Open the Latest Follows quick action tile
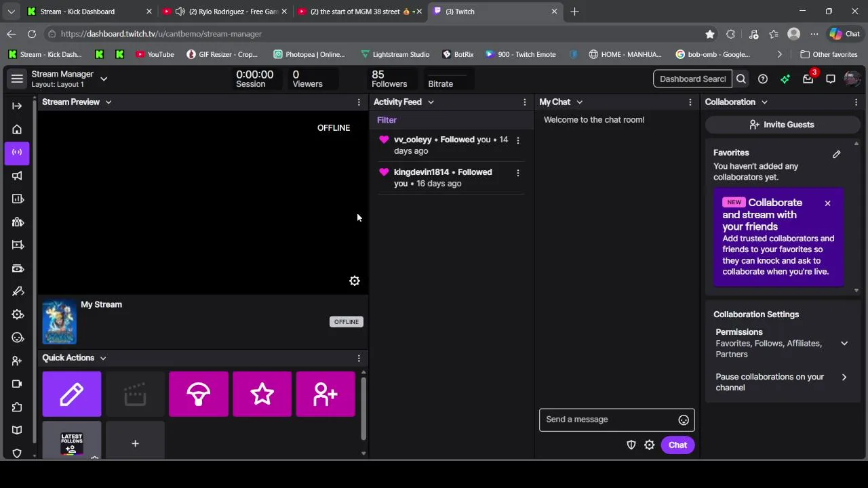Image resolution: width=868 pixels, height=488 pixels. [72, 441]
